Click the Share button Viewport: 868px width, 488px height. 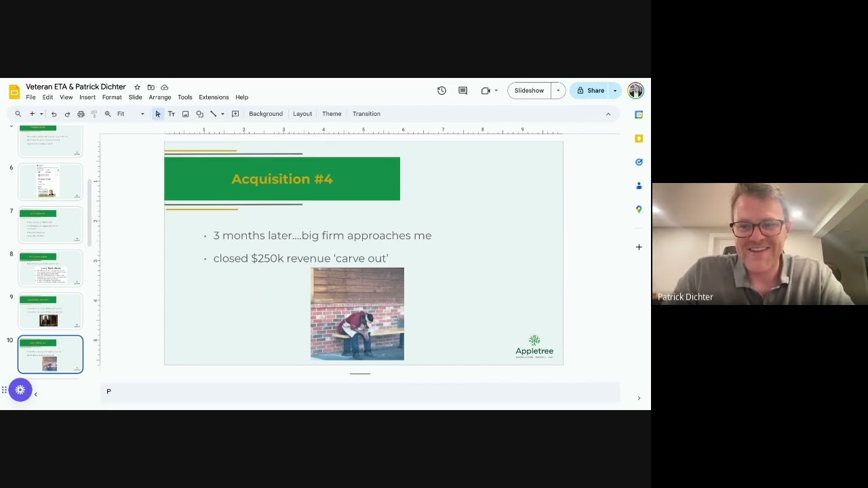(x=590, y=91)
